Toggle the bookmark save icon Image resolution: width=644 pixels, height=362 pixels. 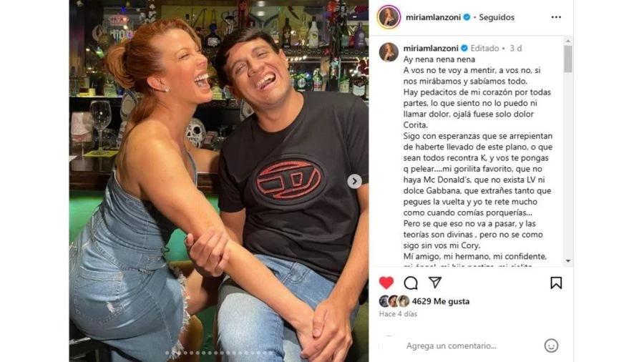coord(556,283)
